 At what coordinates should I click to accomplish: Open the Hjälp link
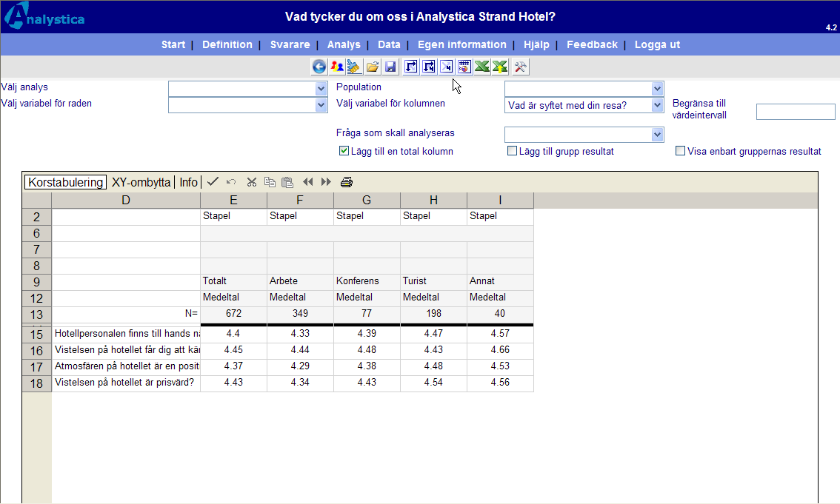point(536,44)
